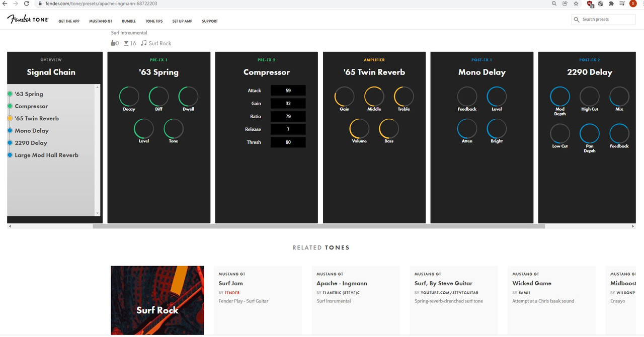This screenshot has height=337, width=644.
Task: Click the FENDER author link
Action: 232,293
